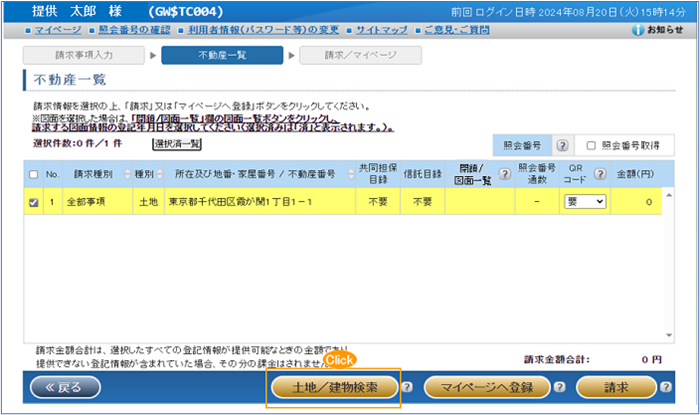Uncheck the checkbox for row 1 全部事項

(x=33, y=201)
